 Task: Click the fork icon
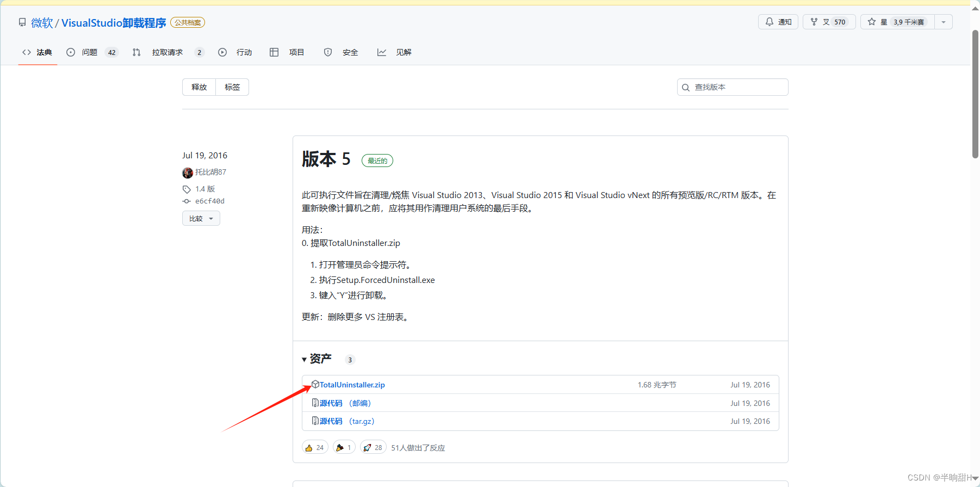click(x=814, y=22)
